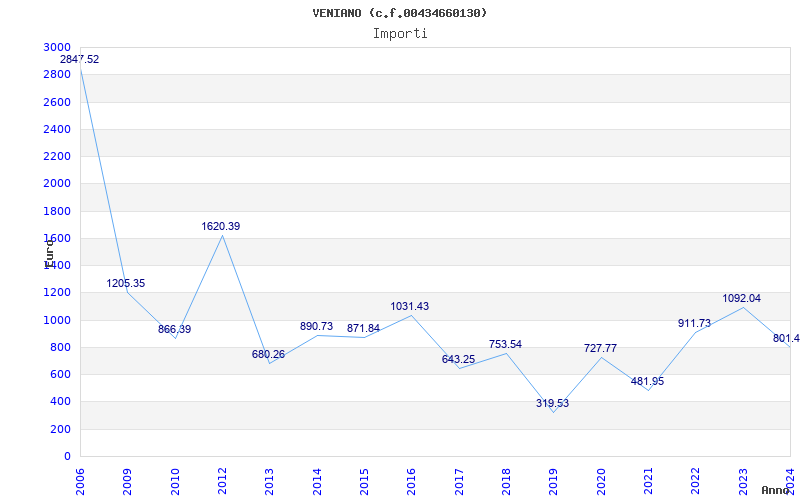
Task: Click the 2017 x-axis year
Action: pos(459,481)
